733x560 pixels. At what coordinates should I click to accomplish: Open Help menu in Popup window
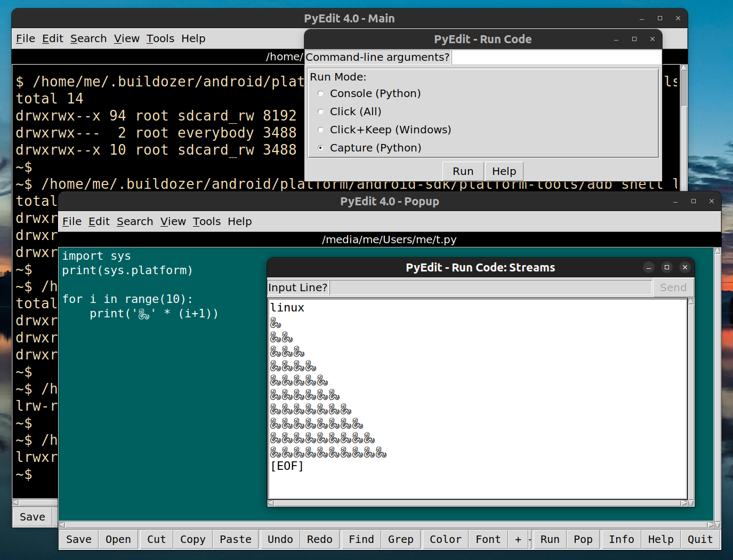(x=239, y=221)
